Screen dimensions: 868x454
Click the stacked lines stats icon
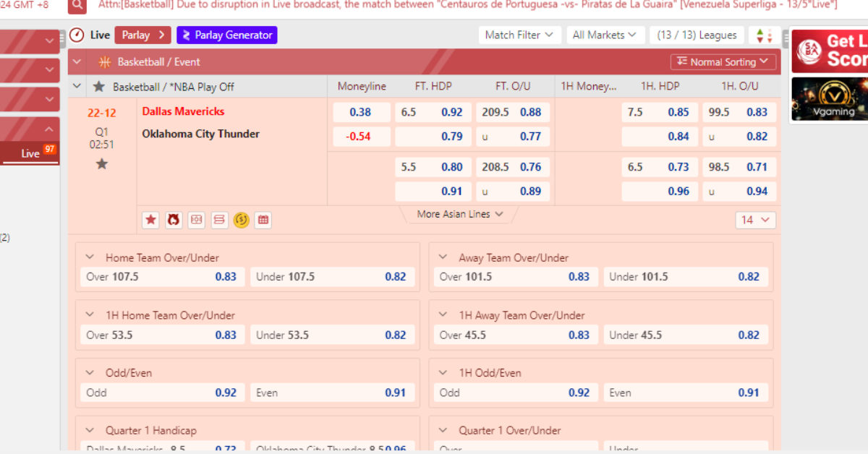(x=219, y=220)
